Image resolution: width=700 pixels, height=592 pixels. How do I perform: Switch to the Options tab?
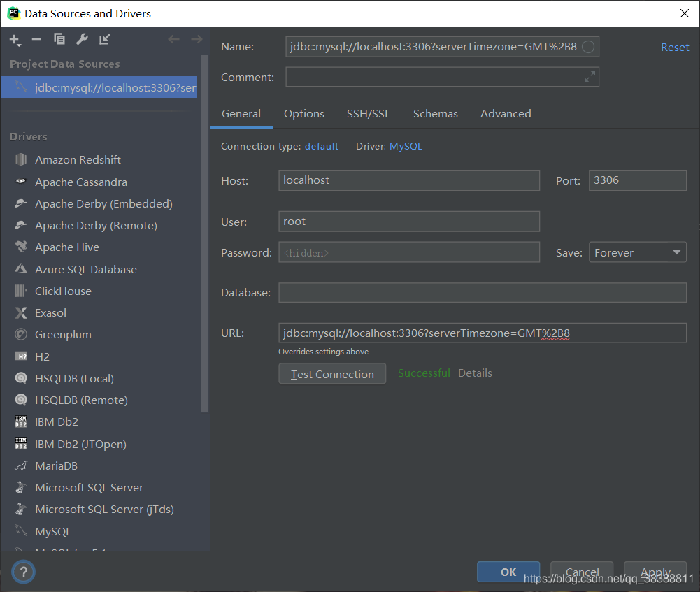[x=304, y=114]
